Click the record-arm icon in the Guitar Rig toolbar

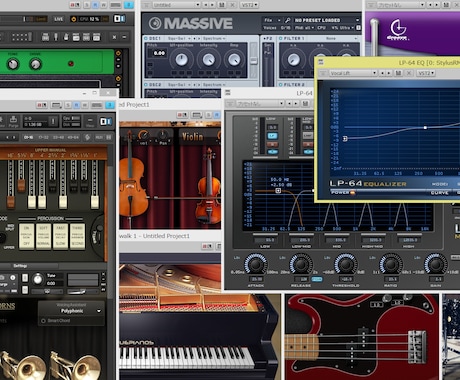click(75, 5)
